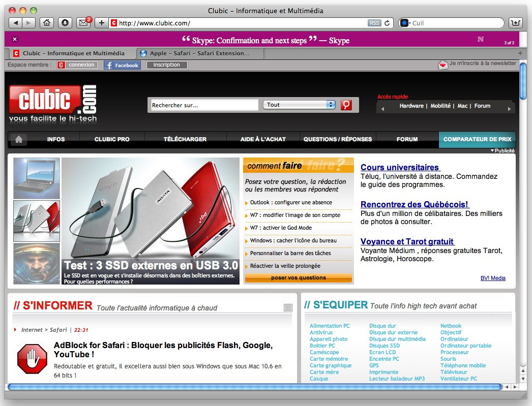The height and width of the screenshot is (406, 532).
Task: Click the horizontal scrollbar at bottom
Action: [254, 387]
